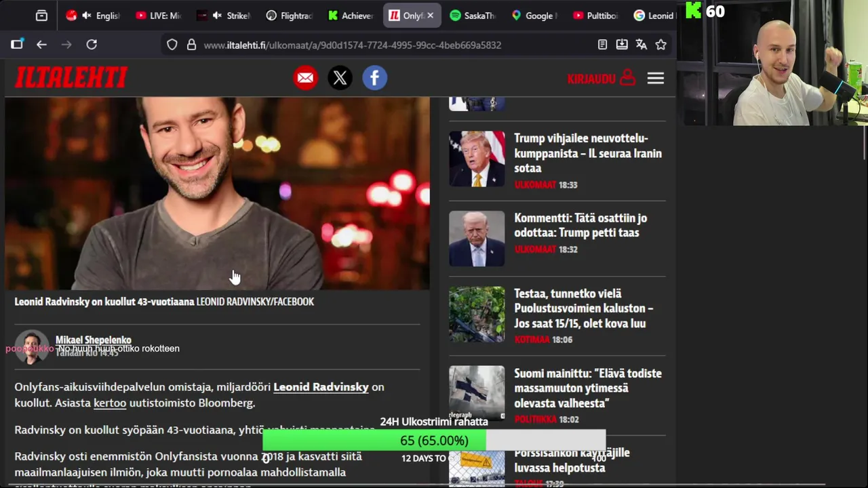Go back with the Back arrow
The height and width of the screenshot is (488, 868).
[41, 45]
